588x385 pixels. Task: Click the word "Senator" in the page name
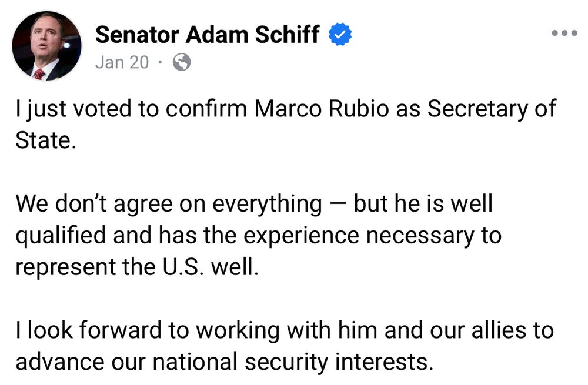[x=137, y=35]
